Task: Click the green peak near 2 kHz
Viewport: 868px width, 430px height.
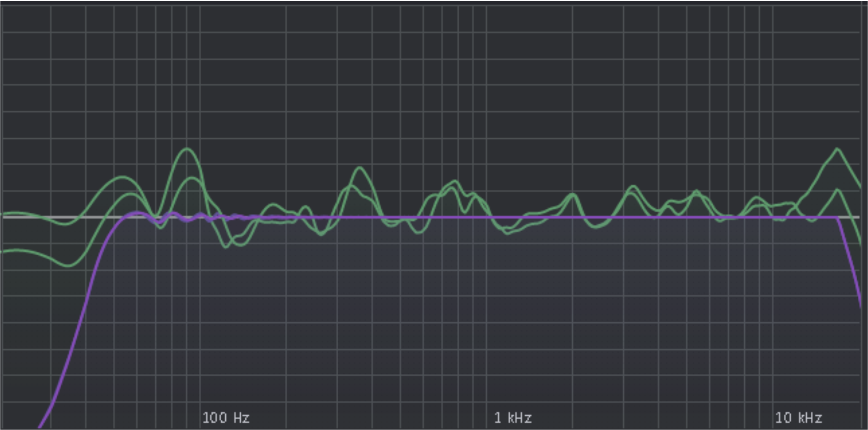Action: (x=572, y=194)
